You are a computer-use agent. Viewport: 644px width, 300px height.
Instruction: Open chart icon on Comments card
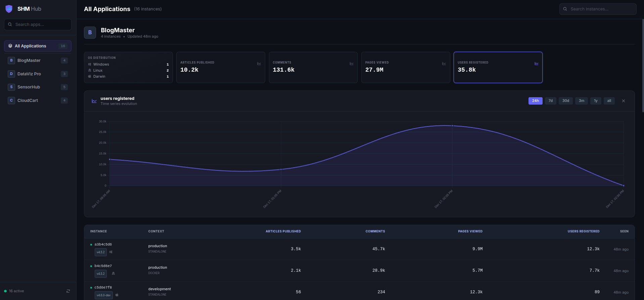[352, 64]
